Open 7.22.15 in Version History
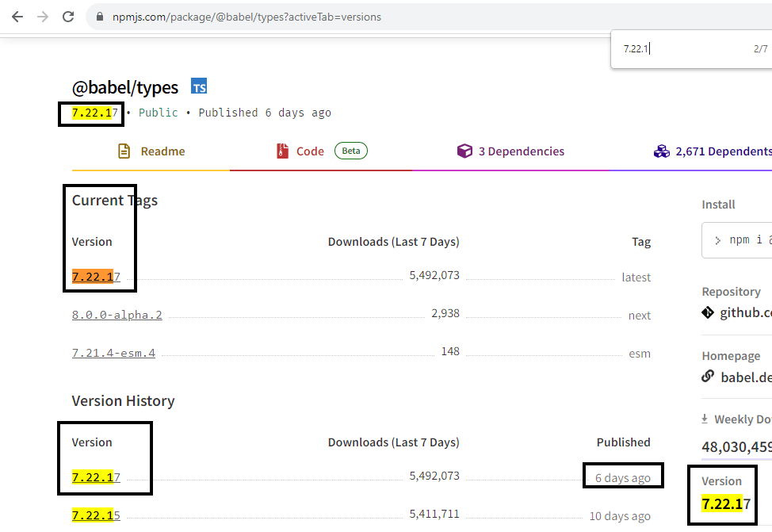 (x=96, y=515)
